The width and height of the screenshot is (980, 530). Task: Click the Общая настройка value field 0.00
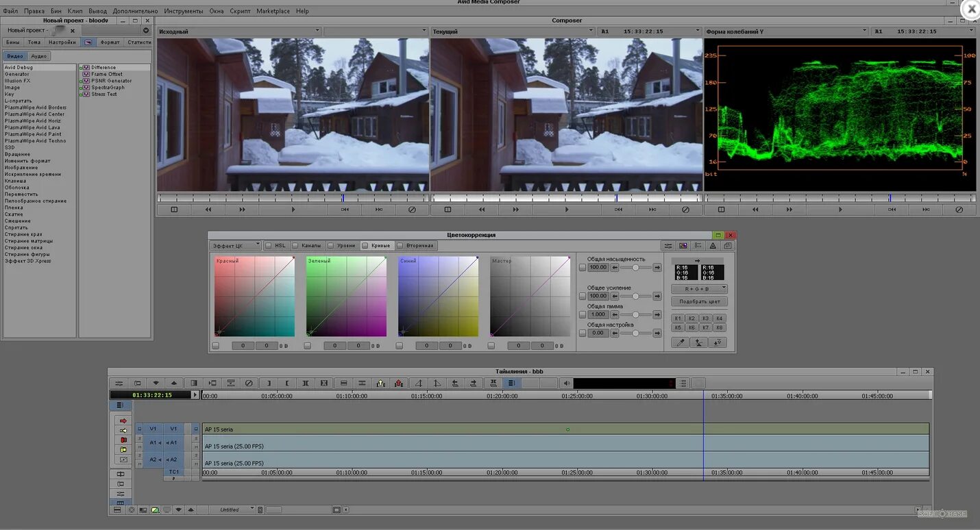pos(598,333)
